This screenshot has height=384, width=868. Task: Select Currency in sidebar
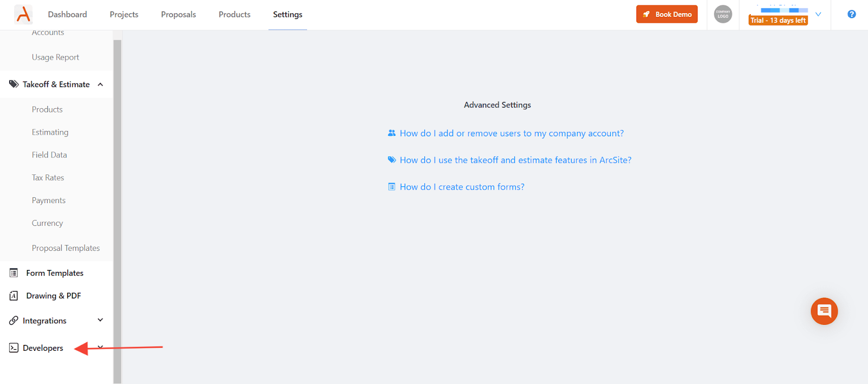click(x=47, y=223)
